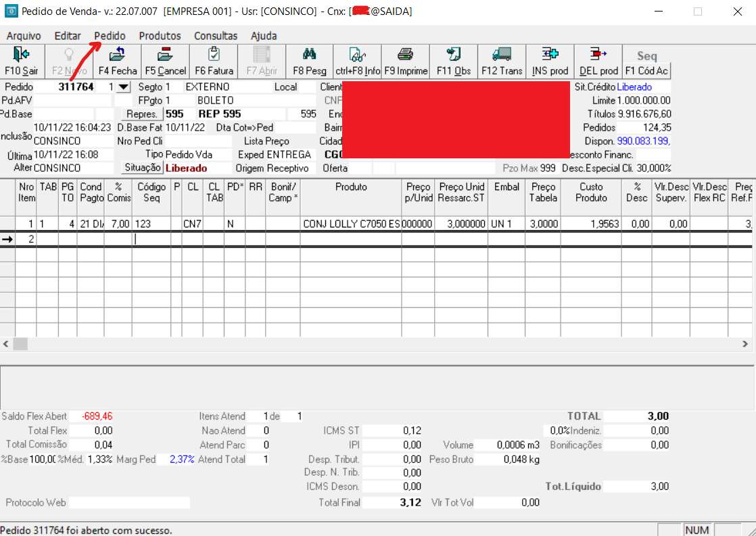The width and height of the screenshot is (756, 536).
Task: Click the Marg Ped value 2,37%
Action: click(182, 460)
